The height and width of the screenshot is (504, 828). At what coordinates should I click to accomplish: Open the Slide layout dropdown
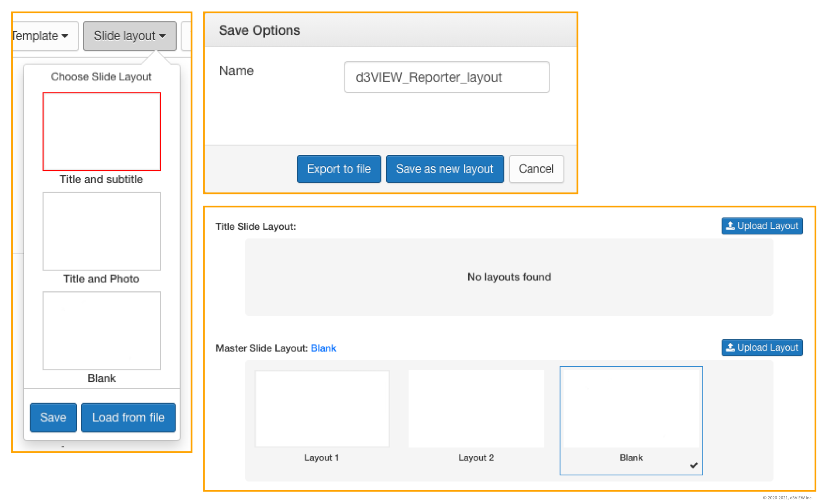[125, 36]
